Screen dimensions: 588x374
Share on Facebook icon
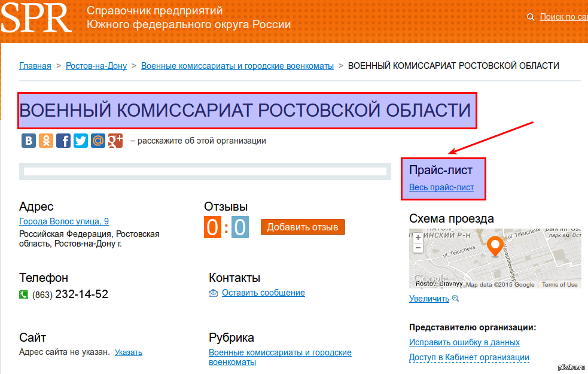point(63,141)
